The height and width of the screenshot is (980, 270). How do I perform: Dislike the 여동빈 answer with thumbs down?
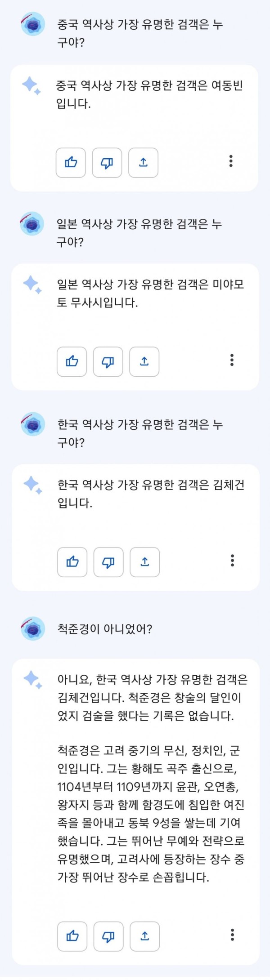pyautogui.click(x=107, y=162)
